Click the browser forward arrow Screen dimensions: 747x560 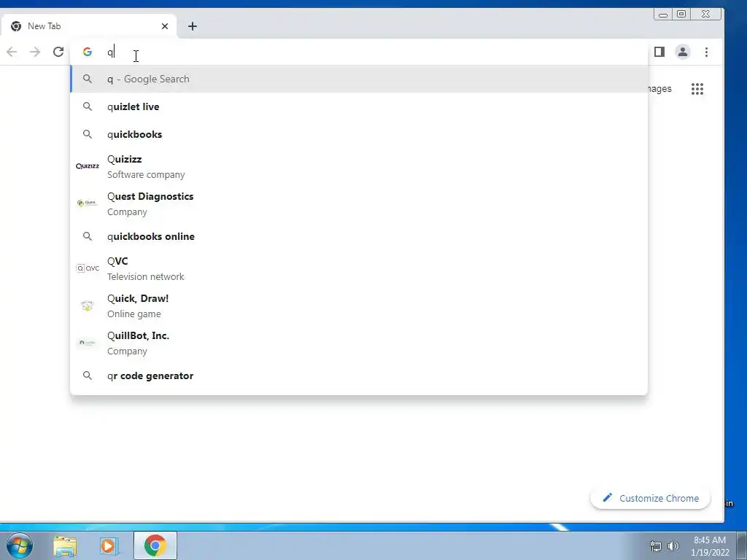[x=35, y=52]
